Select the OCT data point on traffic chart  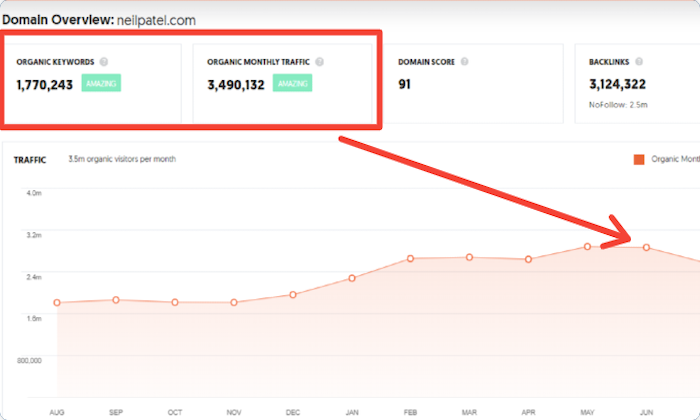point(175,302)
